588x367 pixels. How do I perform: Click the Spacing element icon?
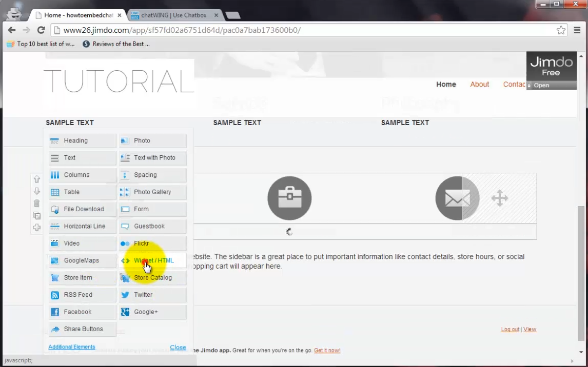click(x=125, y=175)
